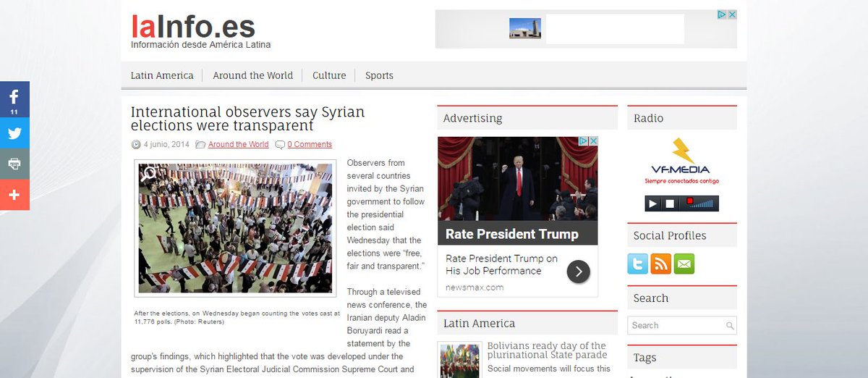The height and width of the screenshot is (378, 868).
Task: Go to the Sports section in the nav bar
Action: [379, 75]
